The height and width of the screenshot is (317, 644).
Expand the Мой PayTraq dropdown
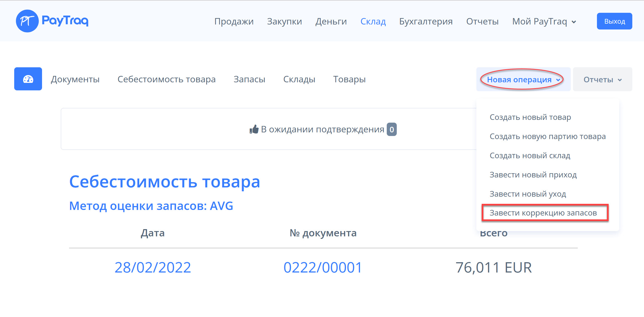pos(544,21)
